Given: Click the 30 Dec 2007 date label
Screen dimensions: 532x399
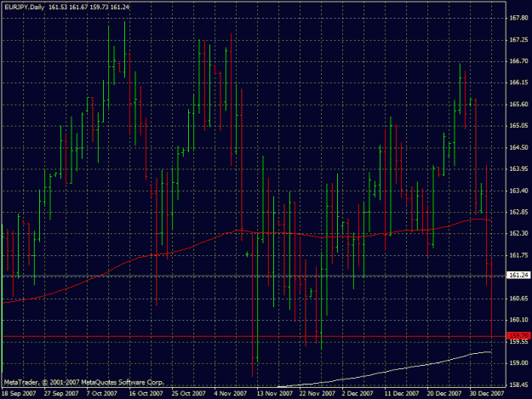Looking at the screenshot, I should (487, 393).
